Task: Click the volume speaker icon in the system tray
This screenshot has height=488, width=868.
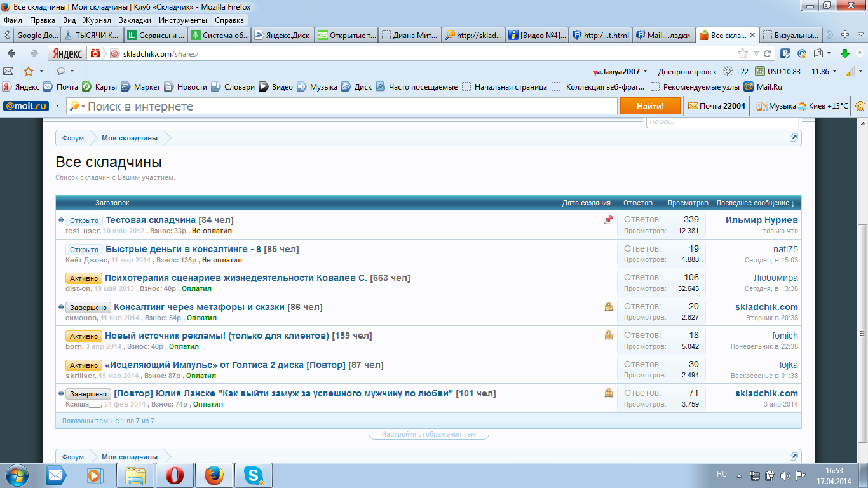Action: tap(785, 475)
